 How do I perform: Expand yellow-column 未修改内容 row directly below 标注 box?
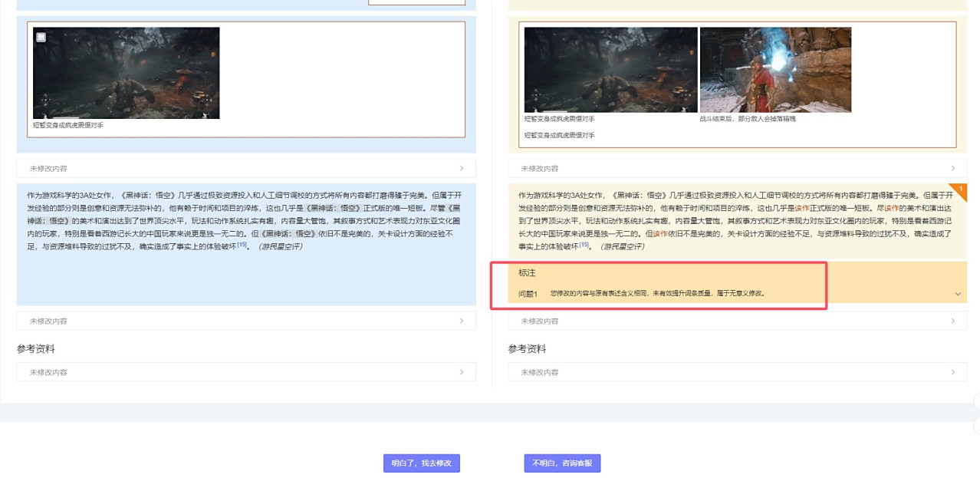(737, 321)
